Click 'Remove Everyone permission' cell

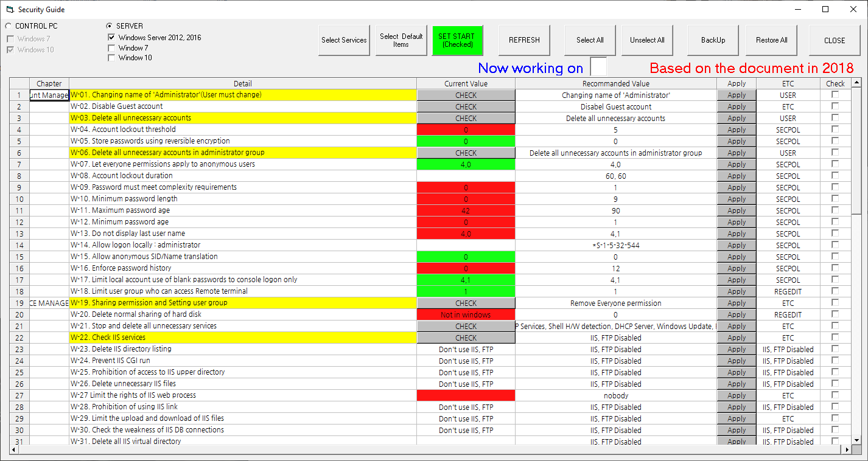click(x=616, y=303)
